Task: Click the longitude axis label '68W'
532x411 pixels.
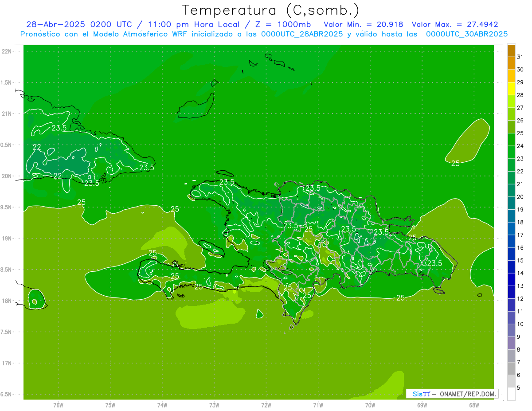Action: coord(474,405)
